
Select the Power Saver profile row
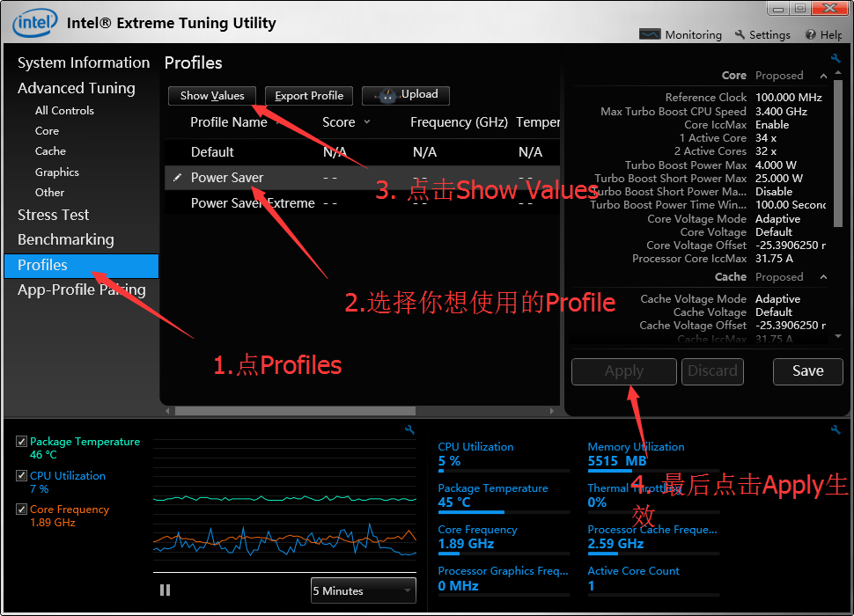click(362, 178)
